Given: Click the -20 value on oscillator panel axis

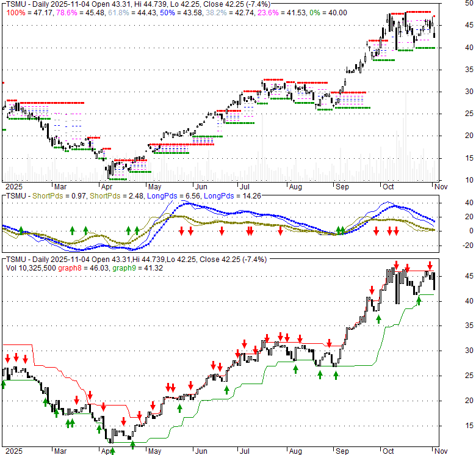Looking at the screenshot, I should point(469,246).
